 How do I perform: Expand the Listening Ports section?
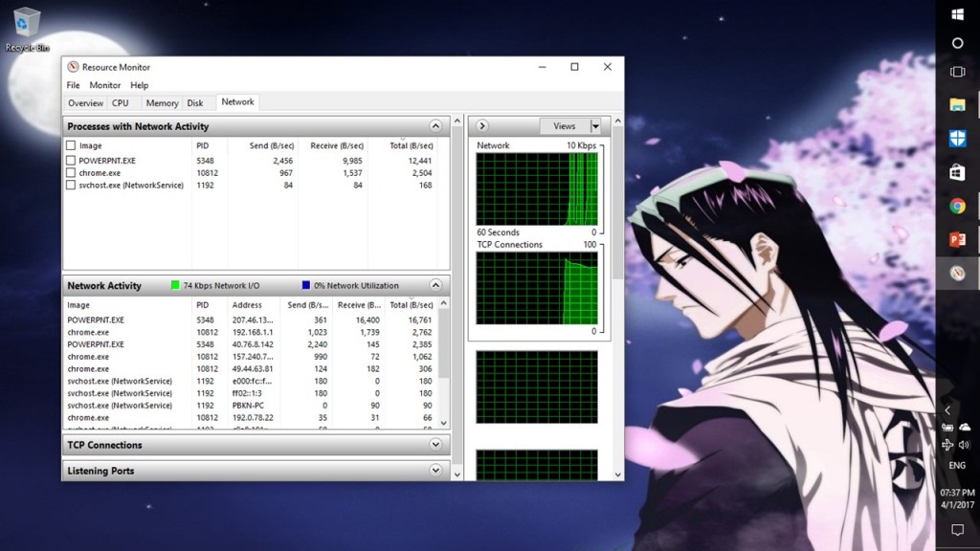click(x=436, y=471)
